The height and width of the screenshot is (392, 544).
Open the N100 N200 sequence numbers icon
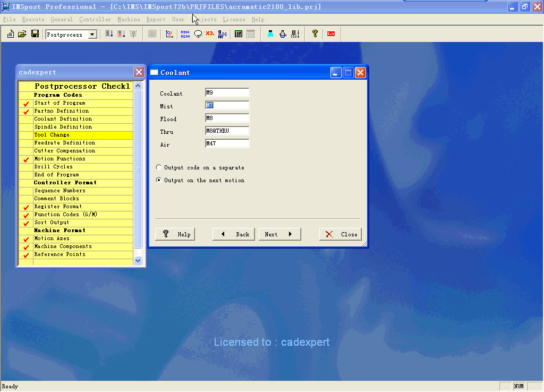(x=185, y=34)
